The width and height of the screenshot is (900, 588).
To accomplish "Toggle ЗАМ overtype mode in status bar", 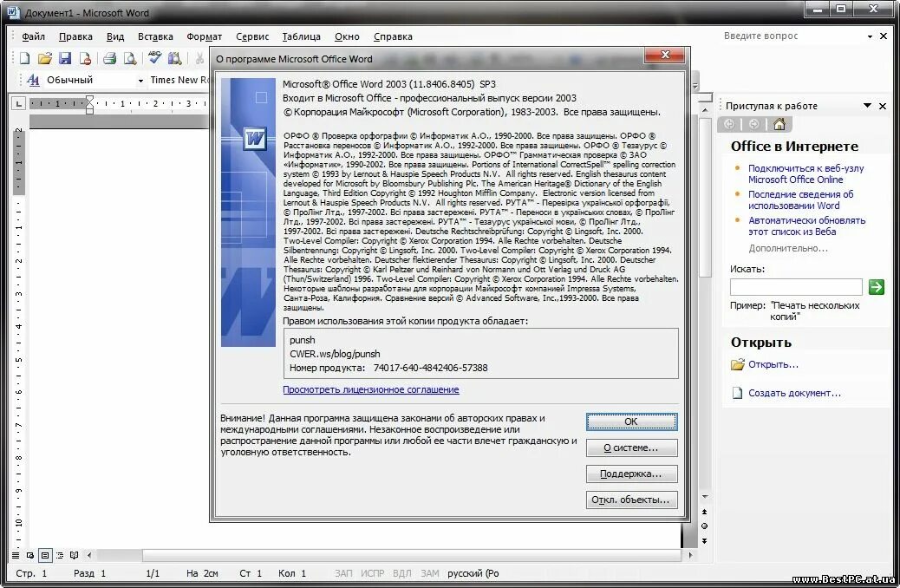I will pos(429,573).
